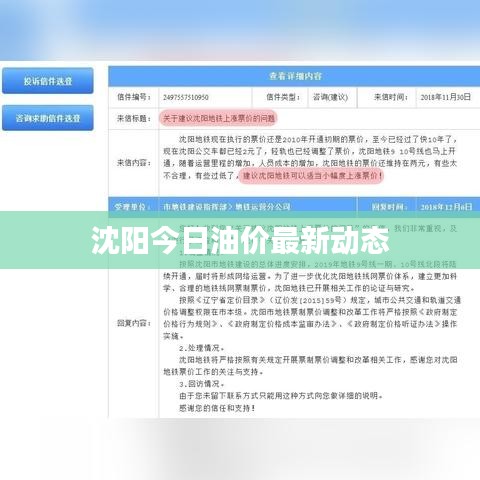Click letter type 咨询(建议)
The image size is (480, 480).
coord(330,97)
